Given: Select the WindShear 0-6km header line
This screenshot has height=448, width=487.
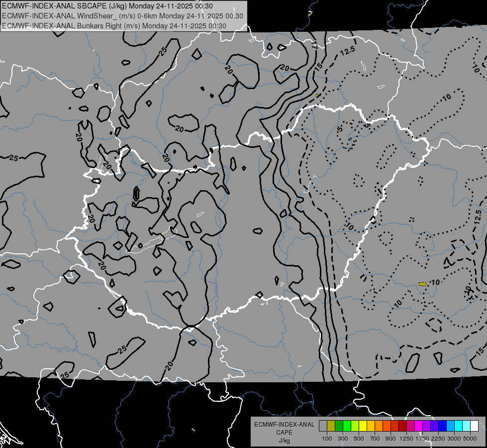Looking at the screenshot, I should [x=122, y=16].
